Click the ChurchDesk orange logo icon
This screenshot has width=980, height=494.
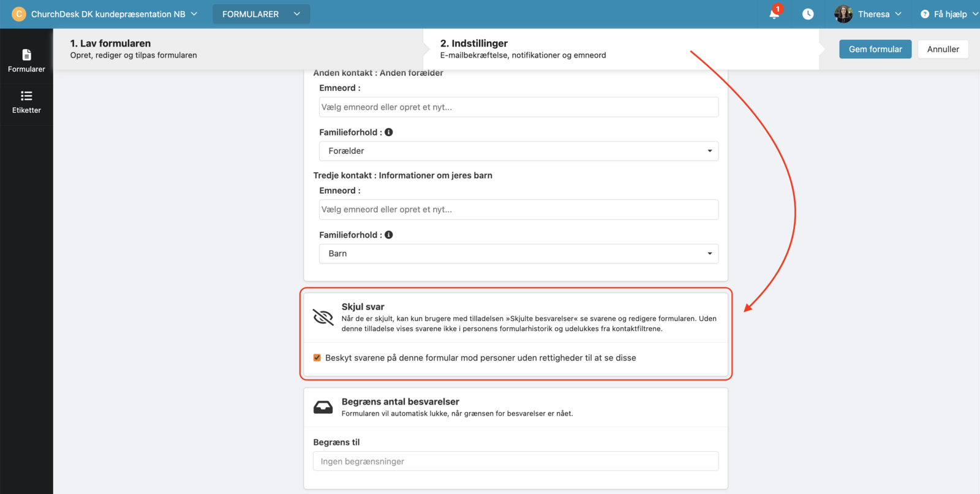[x=19, y=13]
